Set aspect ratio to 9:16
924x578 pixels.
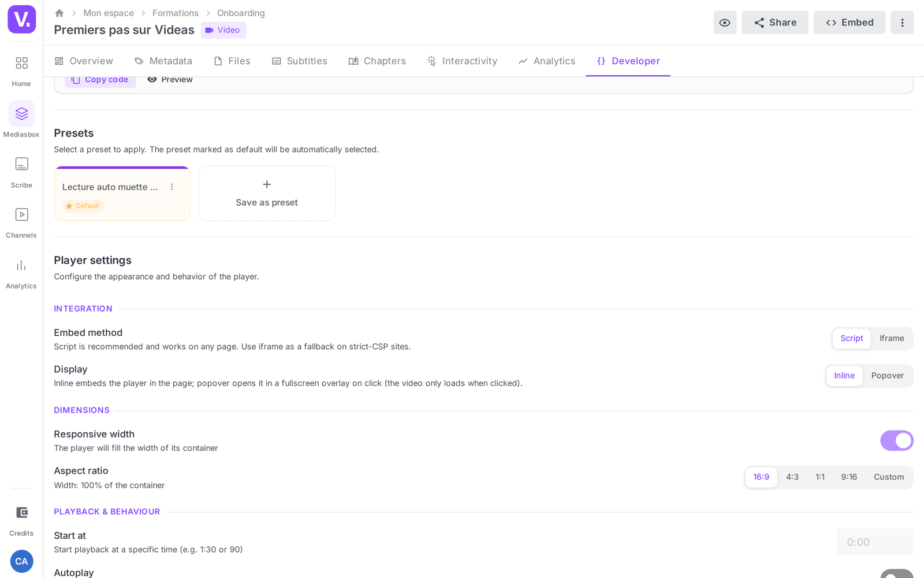point(849,477)
